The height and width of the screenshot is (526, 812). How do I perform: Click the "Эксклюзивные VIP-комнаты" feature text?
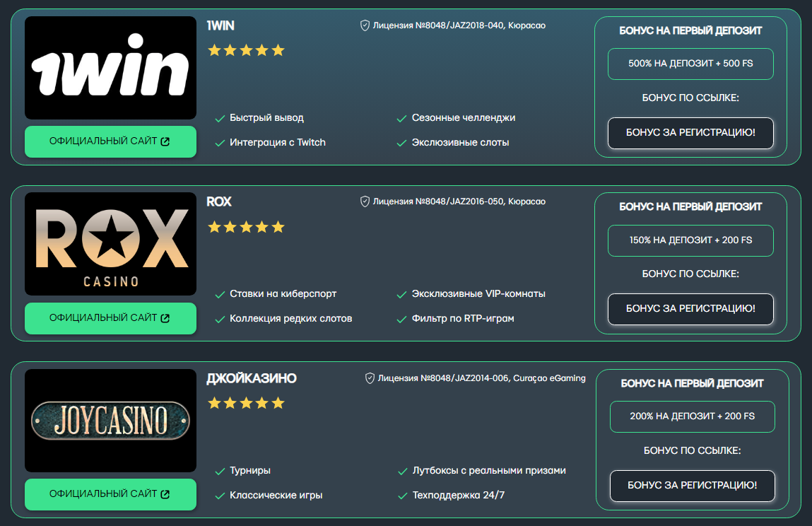pos(478,294)
